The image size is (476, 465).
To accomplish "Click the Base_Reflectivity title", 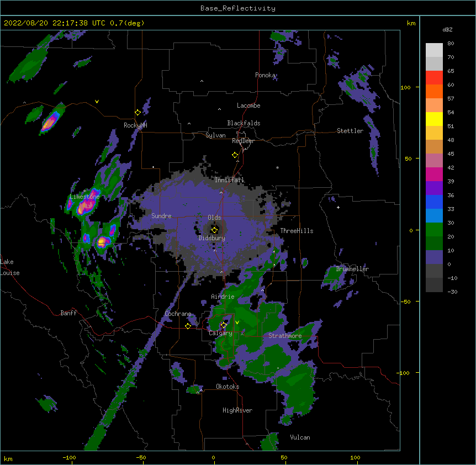I will click(238, 8).
